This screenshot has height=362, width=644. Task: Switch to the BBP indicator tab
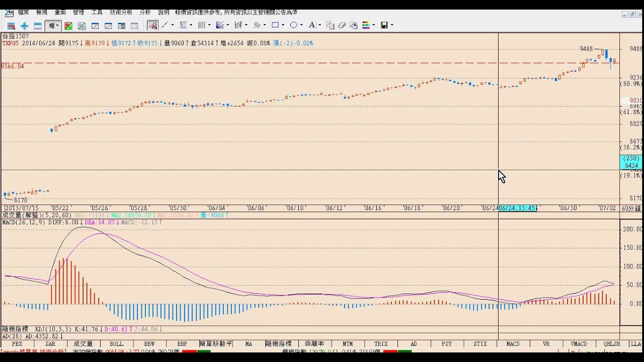coord(182,344)
